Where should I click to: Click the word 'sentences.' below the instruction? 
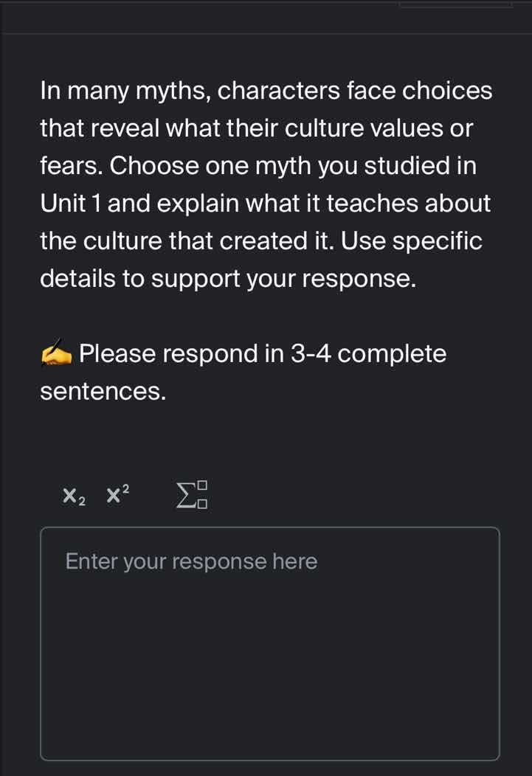(x=103, y=392)
